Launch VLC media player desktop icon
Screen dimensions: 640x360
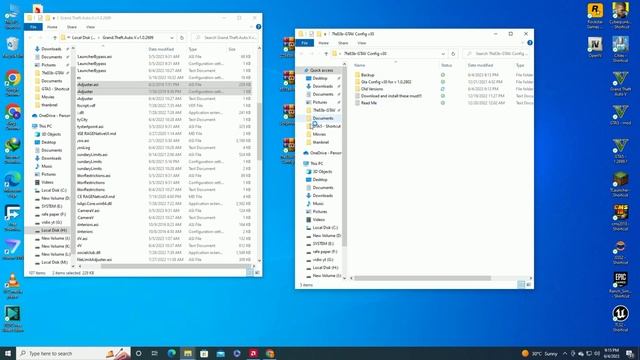click(x=13, y=284)
